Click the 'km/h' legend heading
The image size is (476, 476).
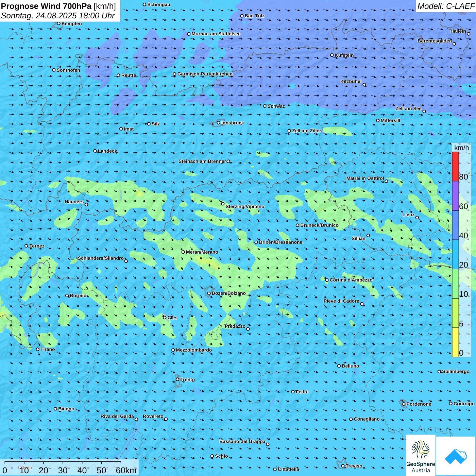(x=461, y=148)
